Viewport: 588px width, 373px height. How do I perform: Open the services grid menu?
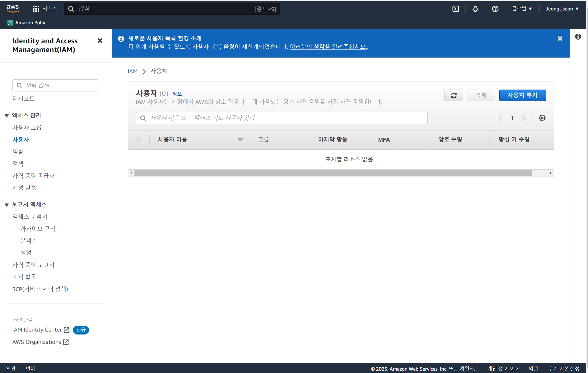pos(36,9)
